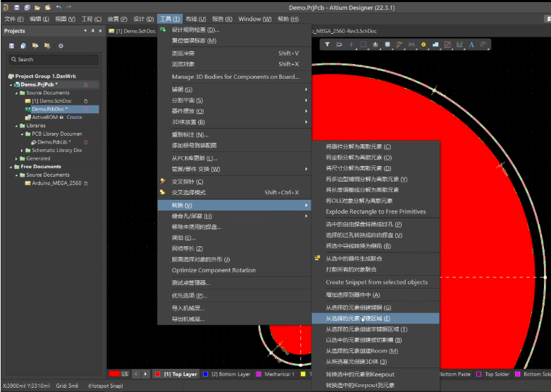The height and width of the screenshot is (392, 551).
Task: Click the 交叉探针 (C) menu entry
Action: (235, 182)
